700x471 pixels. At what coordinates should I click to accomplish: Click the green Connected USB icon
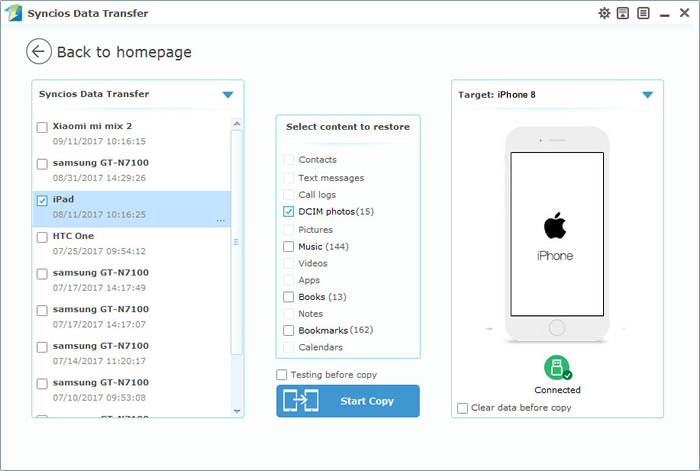point(557,368)
